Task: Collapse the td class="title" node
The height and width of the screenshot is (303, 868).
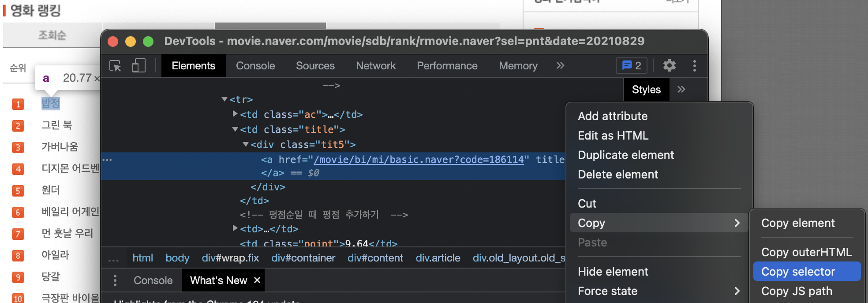Action: [x=235, y=129]
